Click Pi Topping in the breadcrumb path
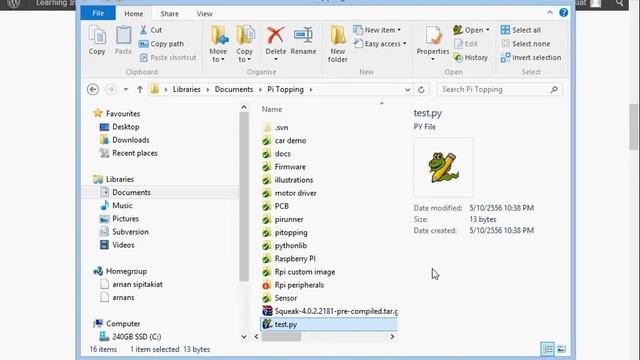The width and height of the screenshot is (640, 360). (285, 89)
